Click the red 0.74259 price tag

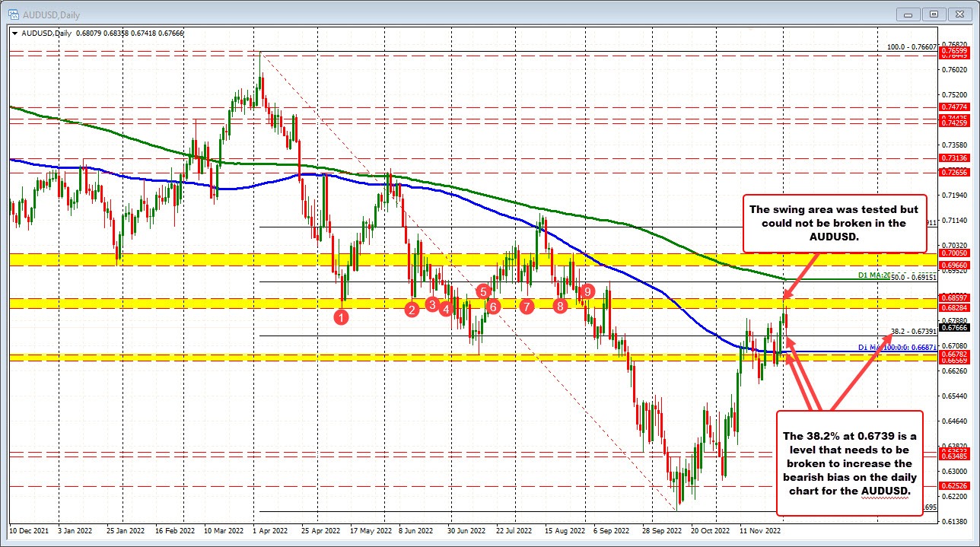point(953,122)
